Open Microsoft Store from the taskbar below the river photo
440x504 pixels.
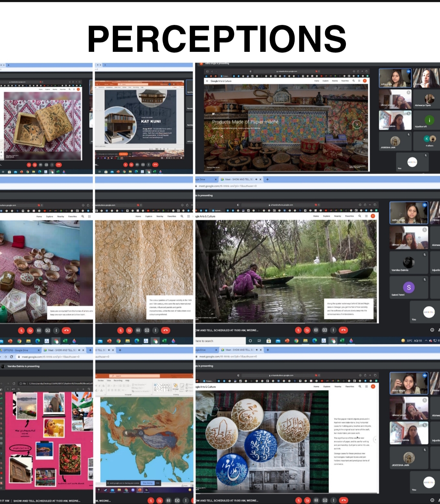(x=268, y=340)
